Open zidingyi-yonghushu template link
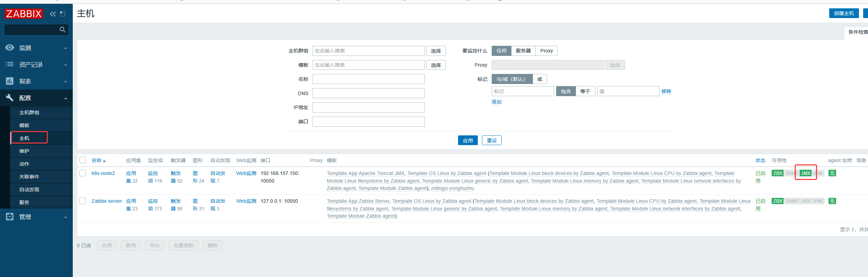The image size is (868, 277). coord(452,188)
